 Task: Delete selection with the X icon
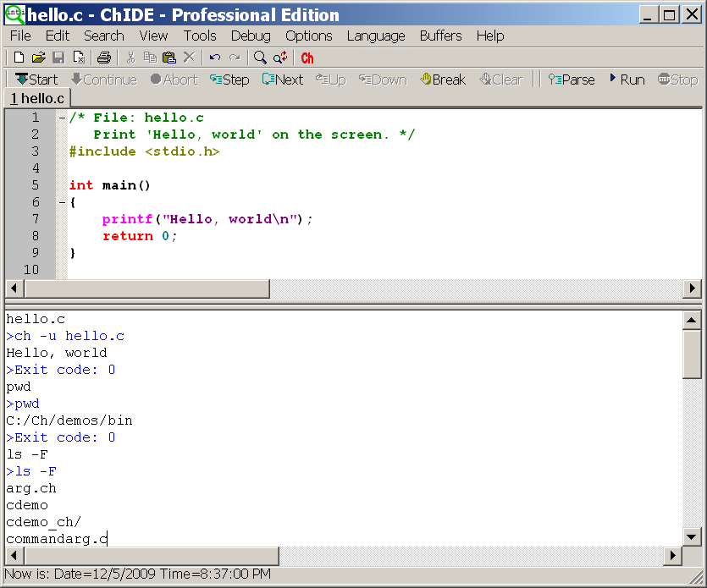190,58
